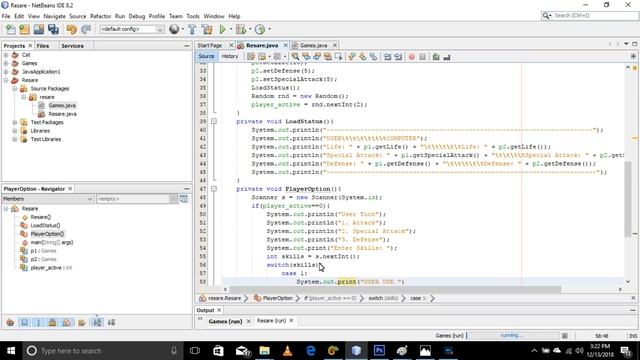Click the Shift Line Left icon

(387, 57)
